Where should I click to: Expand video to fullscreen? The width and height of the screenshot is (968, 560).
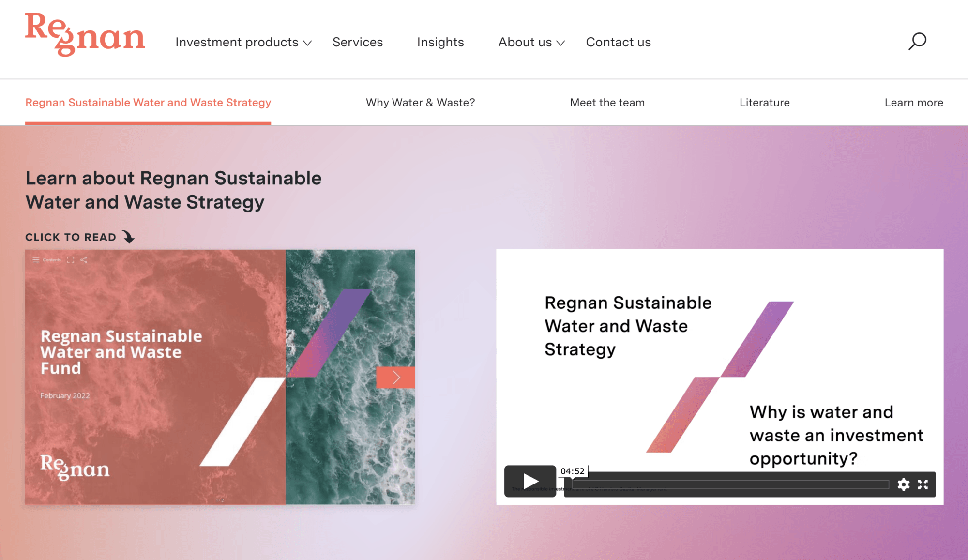(x=923, y=484)
